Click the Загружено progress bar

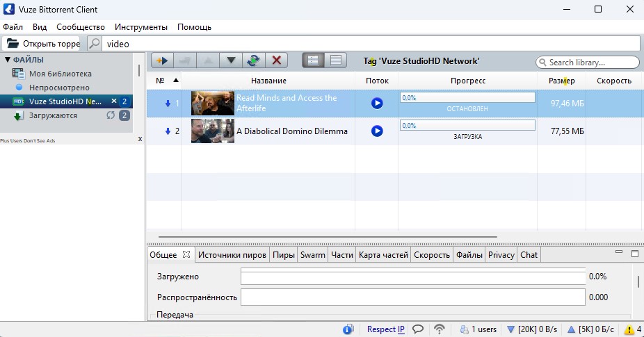click(413, 277)
